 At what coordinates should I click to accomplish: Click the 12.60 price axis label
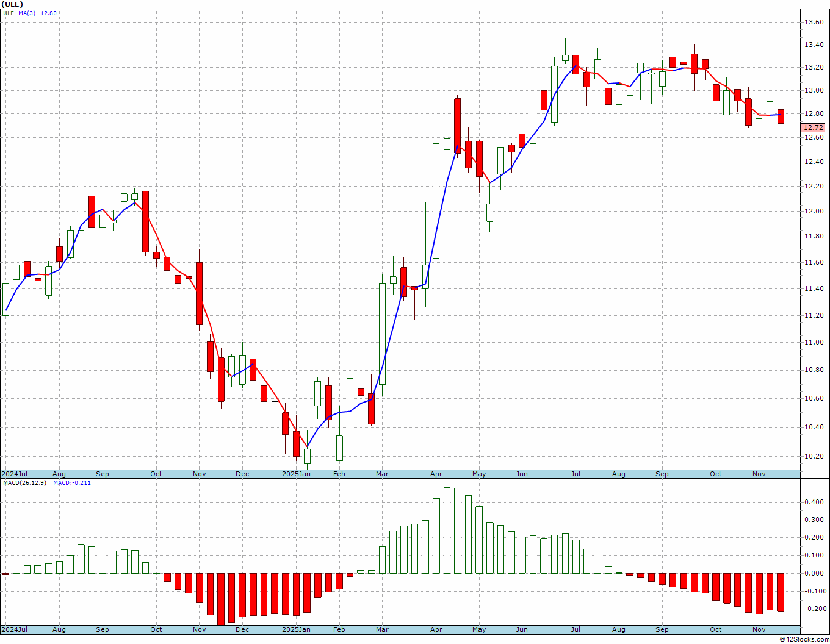pyautogui.click(x=814, y=137)
